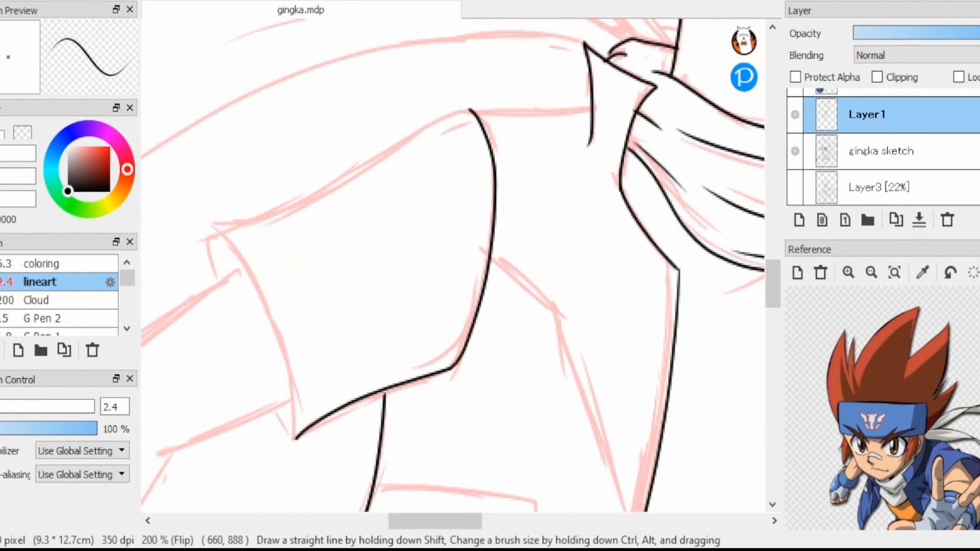Rotate the reference image
The height and width of the screenshot is (551, 980).
(x=950, y=272)
